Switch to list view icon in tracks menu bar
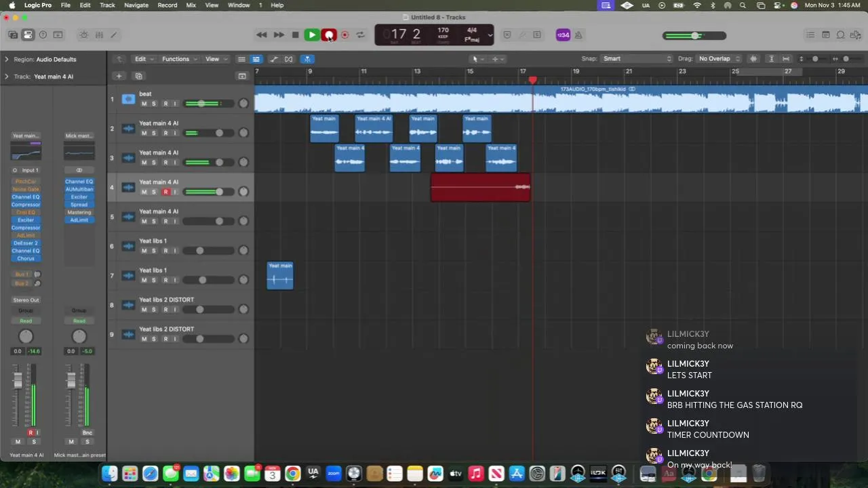This screenshot has width=868, height=488. [x=241, y=59]
